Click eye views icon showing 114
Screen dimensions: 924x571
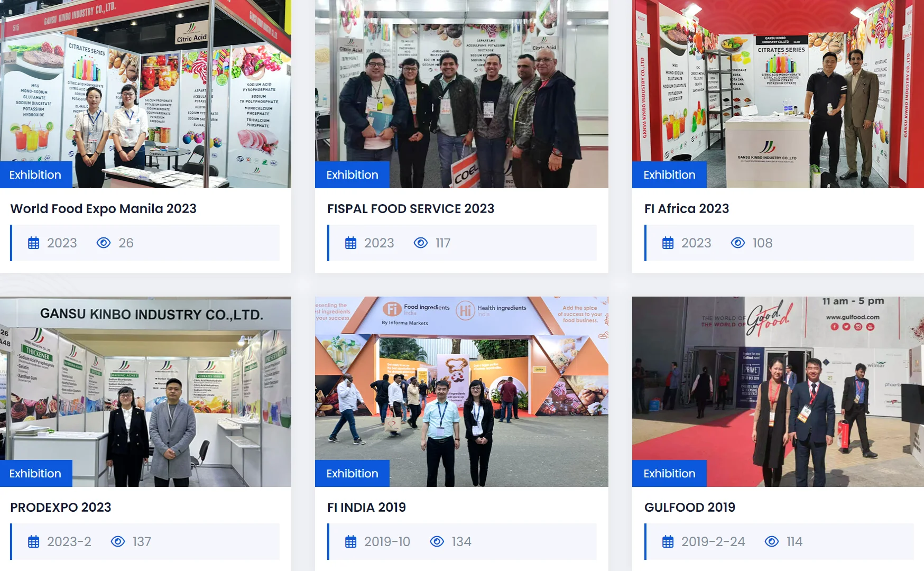(x=772, y=541)
